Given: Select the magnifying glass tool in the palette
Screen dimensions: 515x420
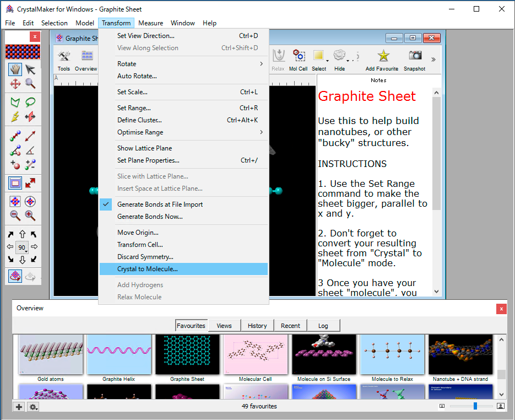Looking at the screenshot, I should [30, 84].
